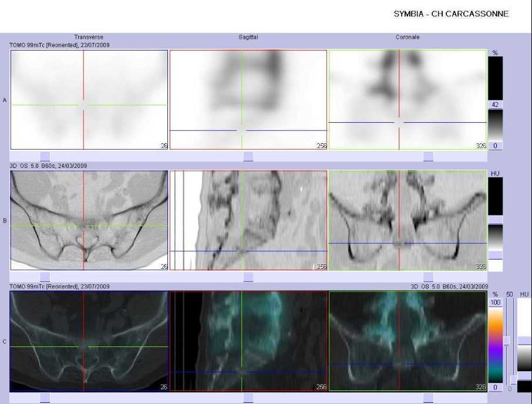Select the row C fused sagittal image

[x=248, y=341]
